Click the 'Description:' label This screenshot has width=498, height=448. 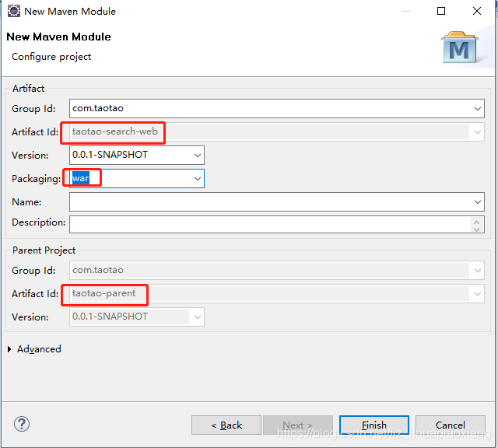tap(38, 222)
